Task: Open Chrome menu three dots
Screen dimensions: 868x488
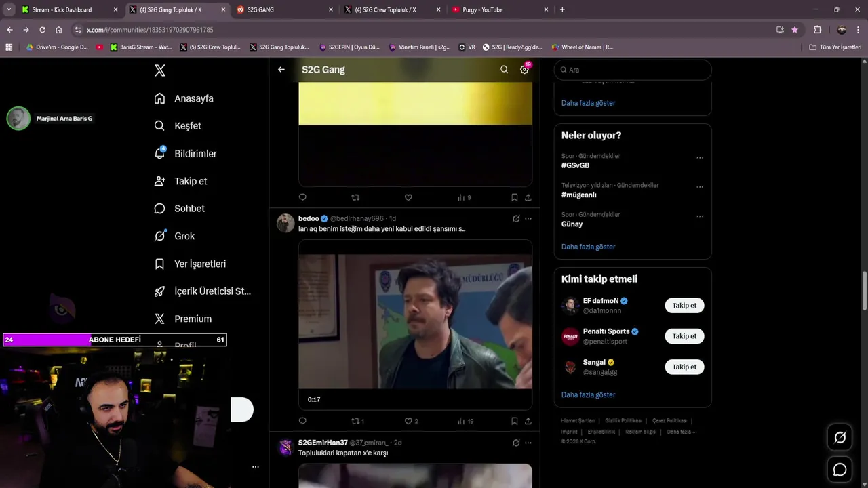Action: point(859,30)
